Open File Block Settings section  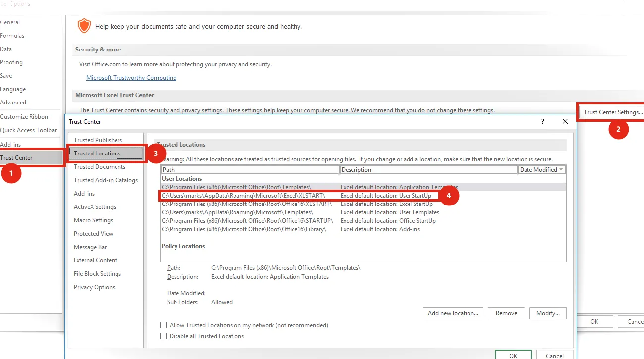tap(97, 274)
